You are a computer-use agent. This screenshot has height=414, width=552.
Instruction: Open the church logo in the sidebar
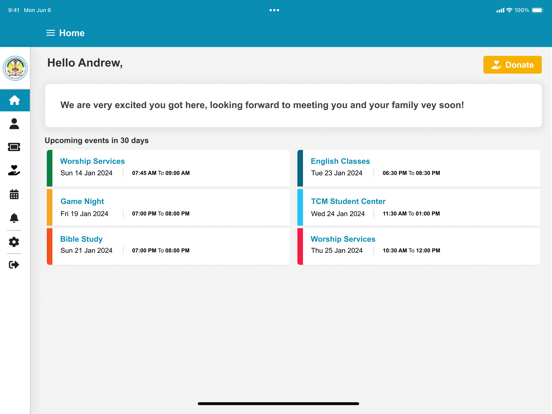(15, 68)
